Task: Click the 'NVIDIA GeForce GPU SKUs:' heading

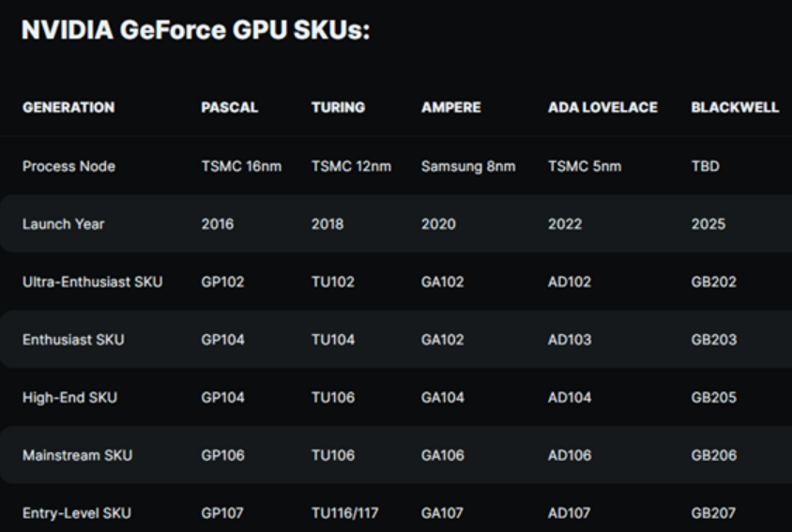Action: click(195, 30)
